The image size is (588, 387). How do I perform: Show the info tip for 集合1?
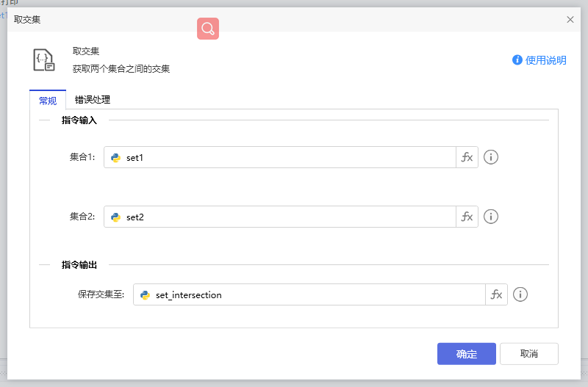click(x=491, y=157)
